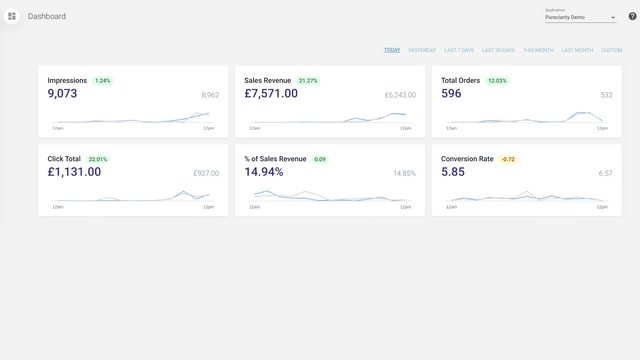
Task: Open the dashboard grid menu icon
Action: [x=12, y=16]
